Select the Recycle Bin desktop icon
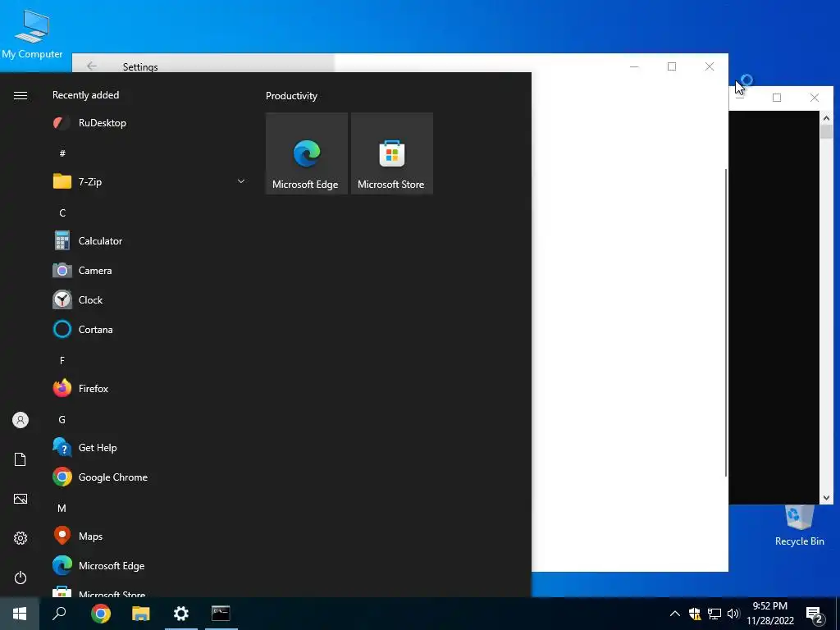The width and height of the screenshot is (840, 630). click(x=799, y=526)
